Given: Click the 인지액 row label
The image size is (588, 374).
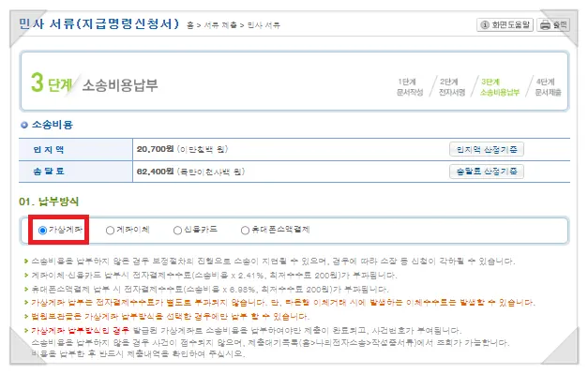Looking at the screenshot, I should click(x=49, y=150).
